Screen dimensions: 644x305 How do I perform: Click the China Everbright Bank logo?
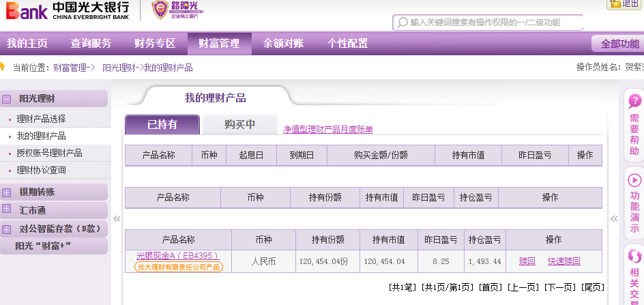(68, 11)
